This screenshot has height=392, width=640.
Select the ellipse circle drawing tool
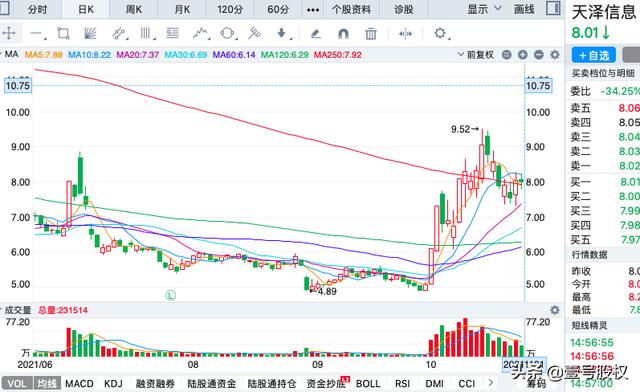coord(227,33)
